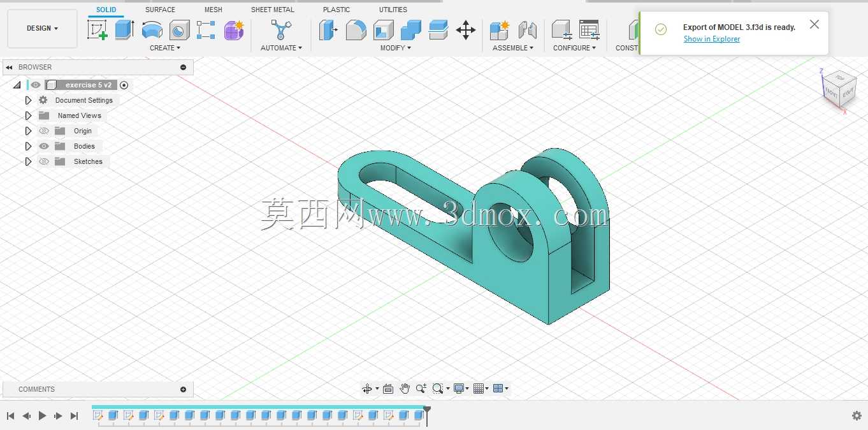Viewport: 868px width, 430px height.
Task: Play the timeline
Action: pos(42,415)
